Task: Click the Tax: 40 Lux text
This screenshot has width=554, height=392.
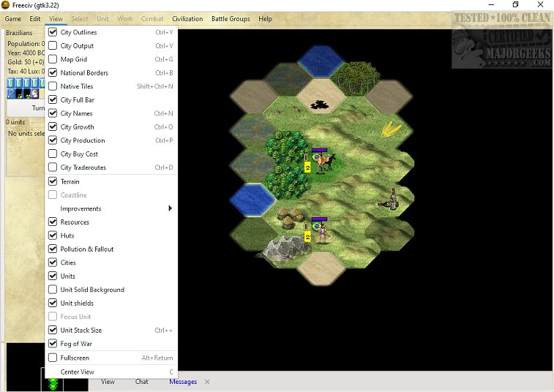Action: 26,71
